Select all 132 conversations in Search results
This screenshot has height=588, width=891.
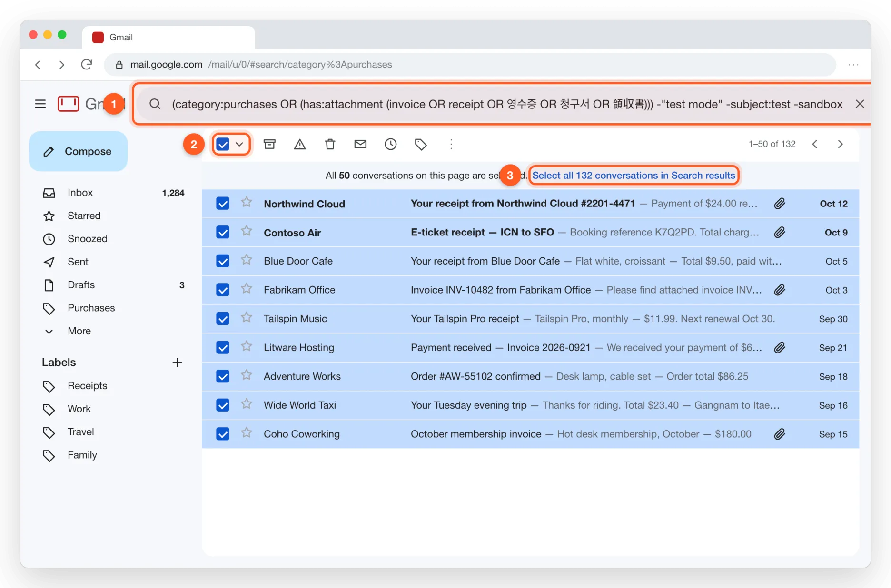click(634, 176)
